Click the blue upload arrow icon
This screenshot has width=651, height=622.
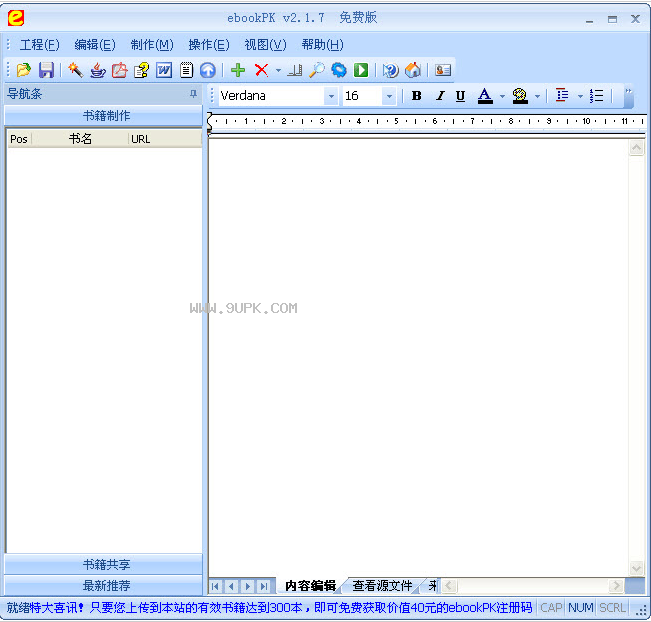click(208, 70)
